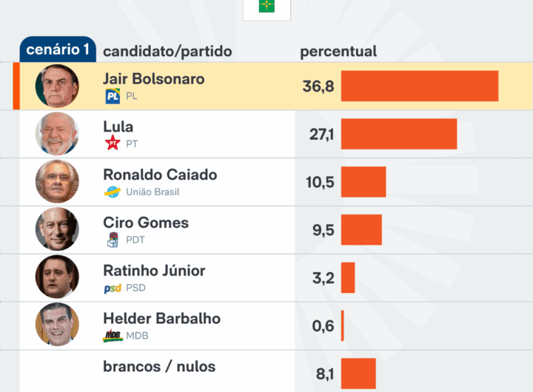The image size is (533, 392).
Task: Click Lula's 27,1 percent bar
Action: tap(398, 134)
